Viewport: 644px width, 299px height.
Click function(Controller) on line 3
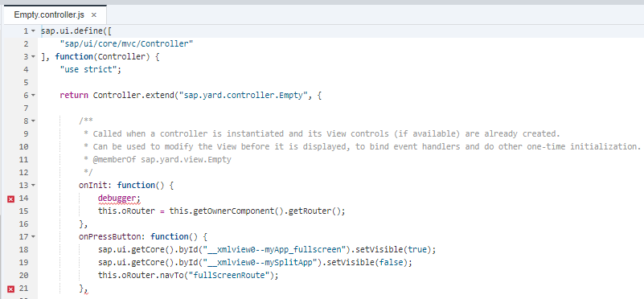(x=103, y=57)
